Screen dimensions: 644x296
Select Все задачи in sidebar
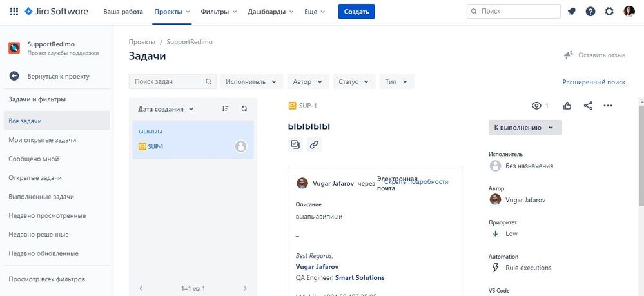point(57,121)
